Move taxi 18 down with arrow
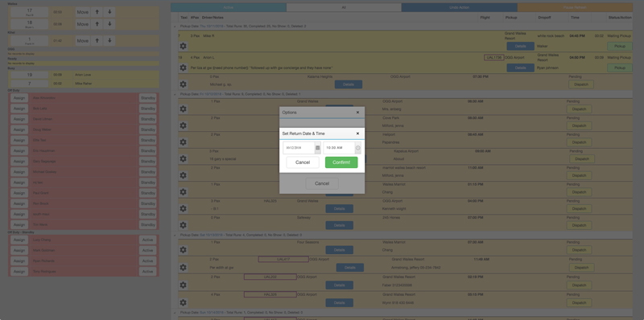 click(x=109, y=24)
